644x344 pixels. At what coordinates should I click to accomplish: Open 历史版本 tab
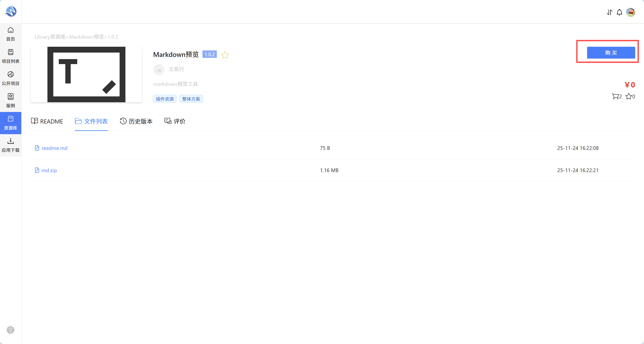(x=136, y=121)
